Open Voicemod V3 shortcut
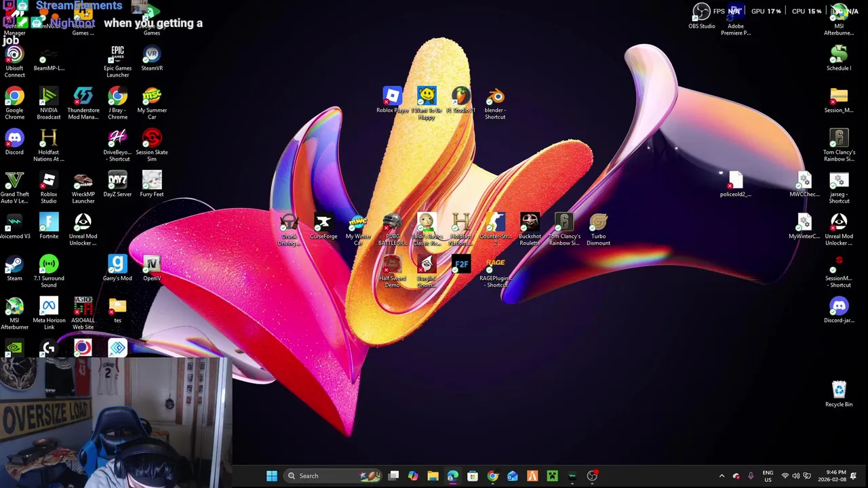Screen dimensions: 868x488 click(x=14, y=226)
